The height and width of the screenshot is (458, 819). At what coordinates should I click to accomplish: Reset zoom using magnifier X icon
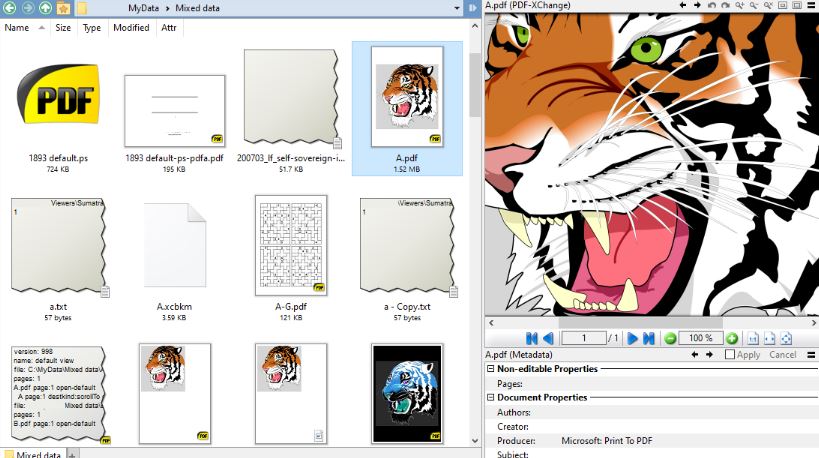coord(768,5)
